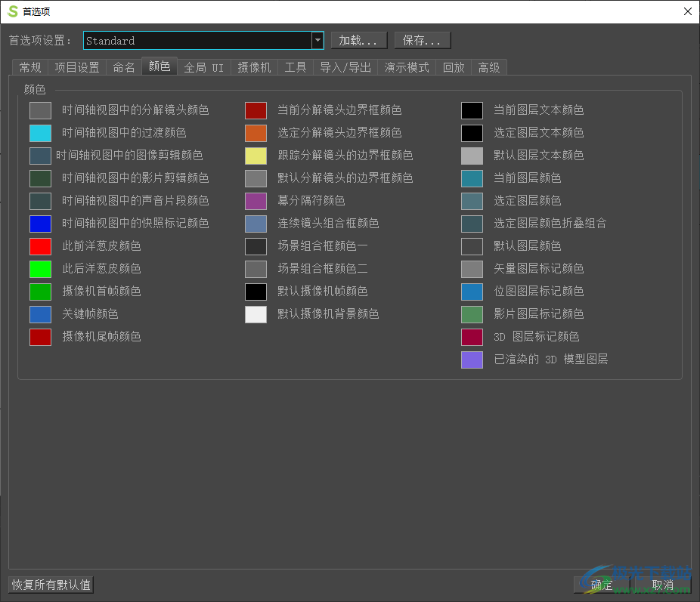Change the purple 幕分隔符颜色 swatch
This screenshot has width=700, height=602.
[x=256, y=201]
